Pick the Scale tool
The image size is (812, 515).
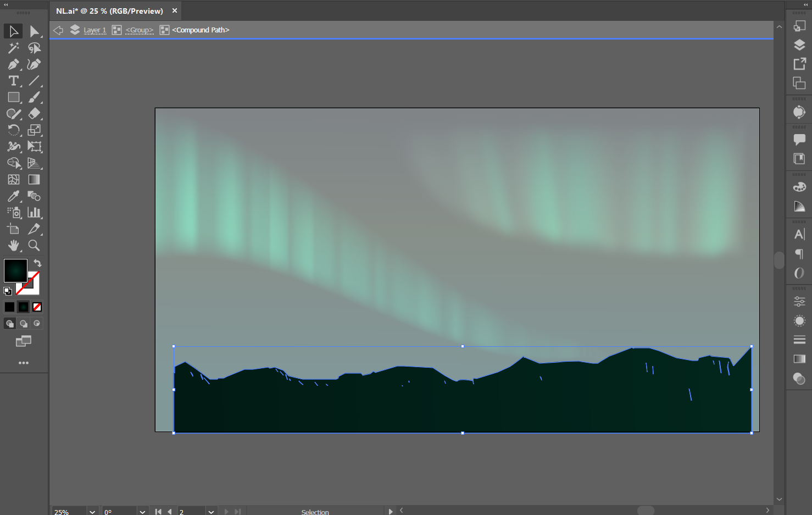(34, 130)
